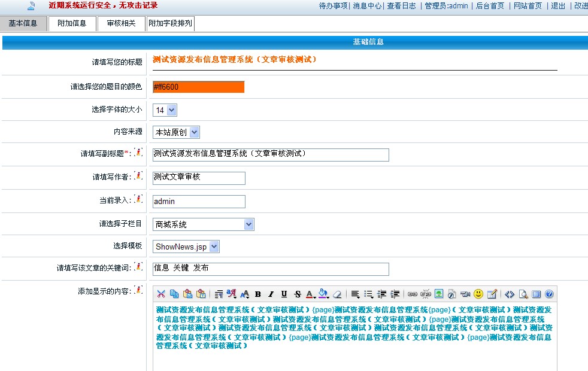Open the 子栏目 dropdown showing 商城系统
This screenshot has height=371, width=588.
tap(203, 224)
